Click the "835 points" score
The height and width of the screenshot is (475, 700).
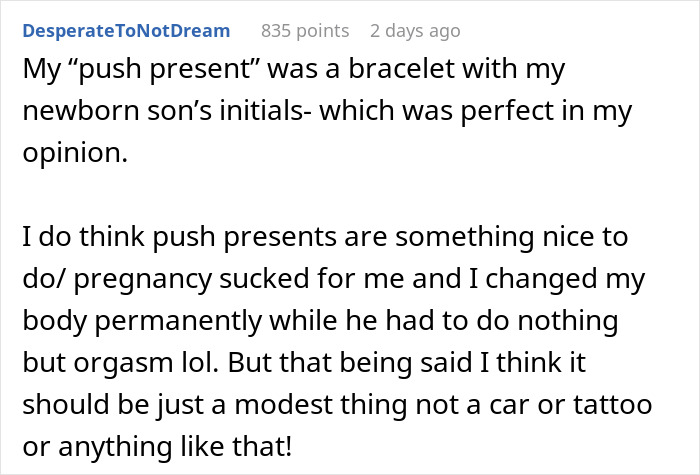pyautogui.click(x=304, y=31)
